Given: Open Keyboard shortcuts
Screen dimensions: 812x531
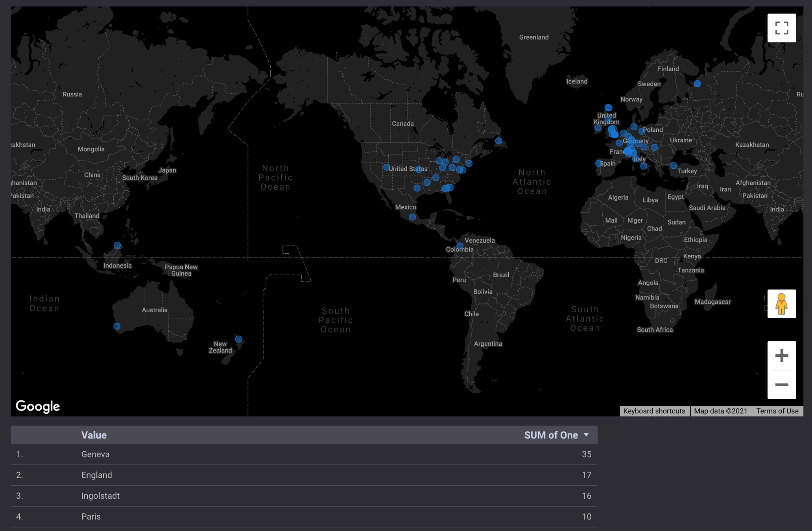Looking at the screenshot, I should 654,411.
